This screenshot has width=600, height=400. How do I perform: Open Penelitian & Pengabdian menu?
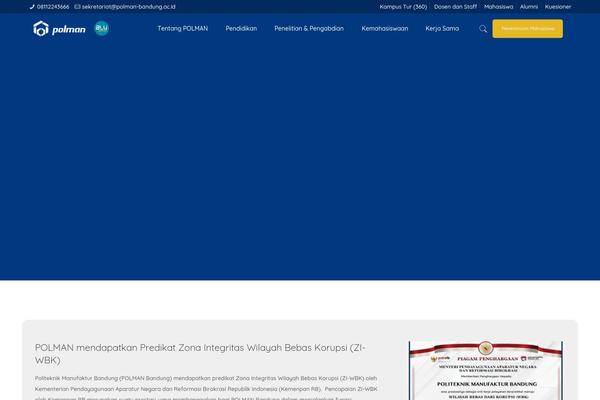click(309, 28)
